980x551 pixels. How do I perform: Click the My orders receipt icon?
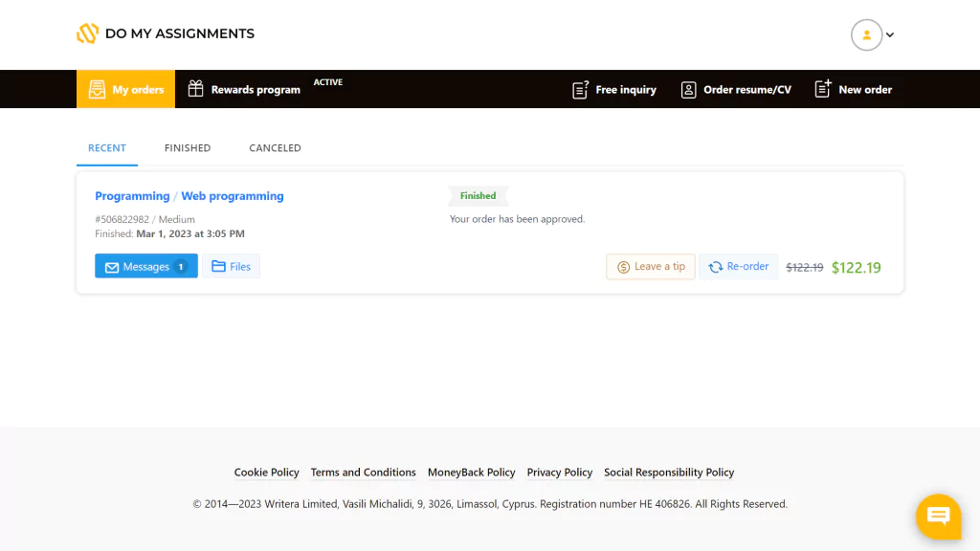(97, 89)
